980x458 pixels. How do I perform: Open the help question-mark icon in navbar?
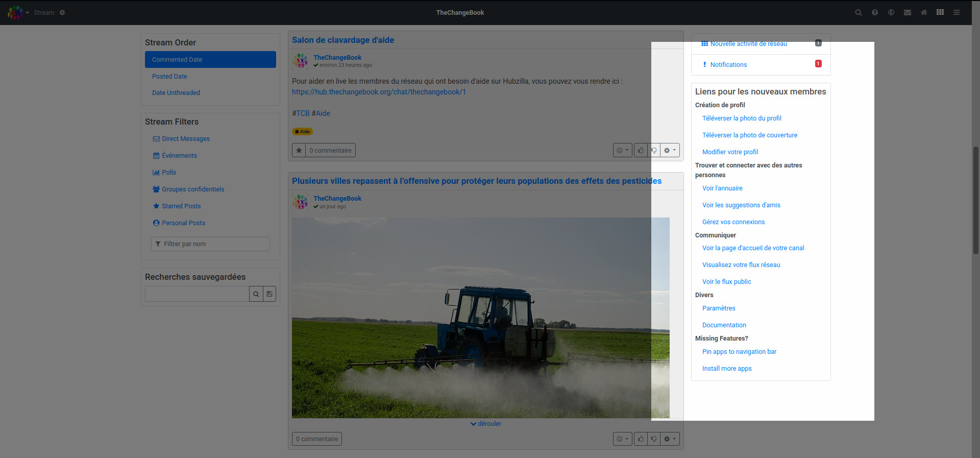pyautogui.click(x=875, y=13)
